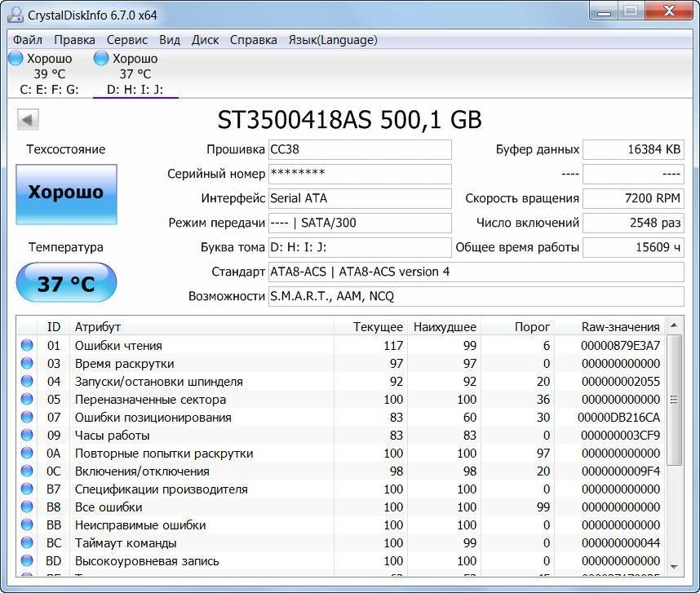Image resolution: width=700 pixels, height=593 pixels.
Task: Open the Вид menu
Action: 170,40
